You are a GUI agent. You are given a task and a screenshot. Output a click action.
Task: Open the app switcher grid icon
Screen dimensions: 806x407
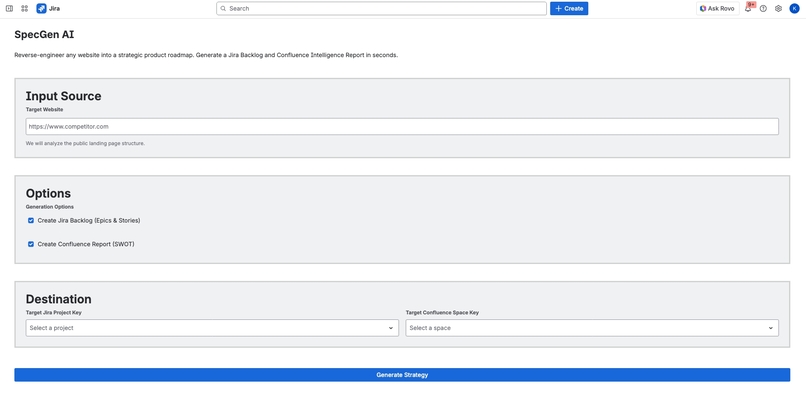coord(24,8)
